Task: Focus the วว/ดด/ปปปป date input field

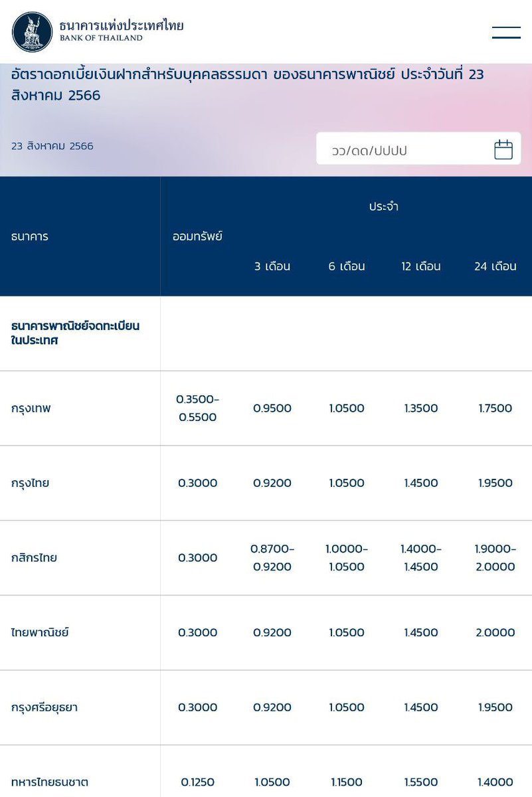Action: 418,149
